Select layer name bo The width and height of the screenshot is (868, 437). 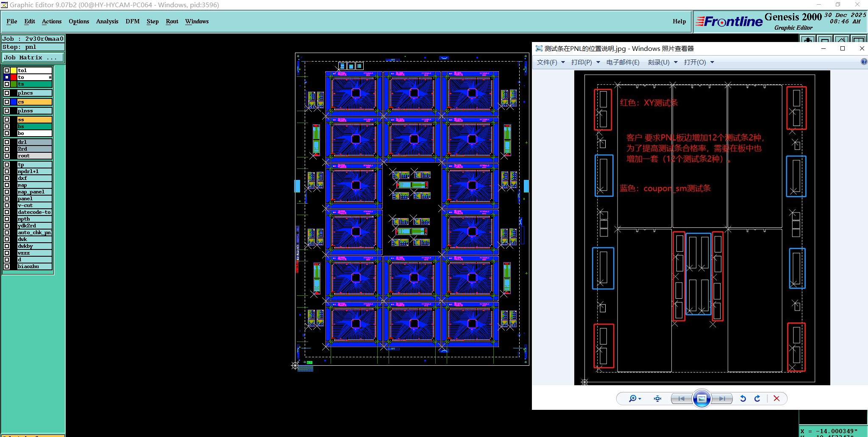pyautogui.click(x=34, y=133)
